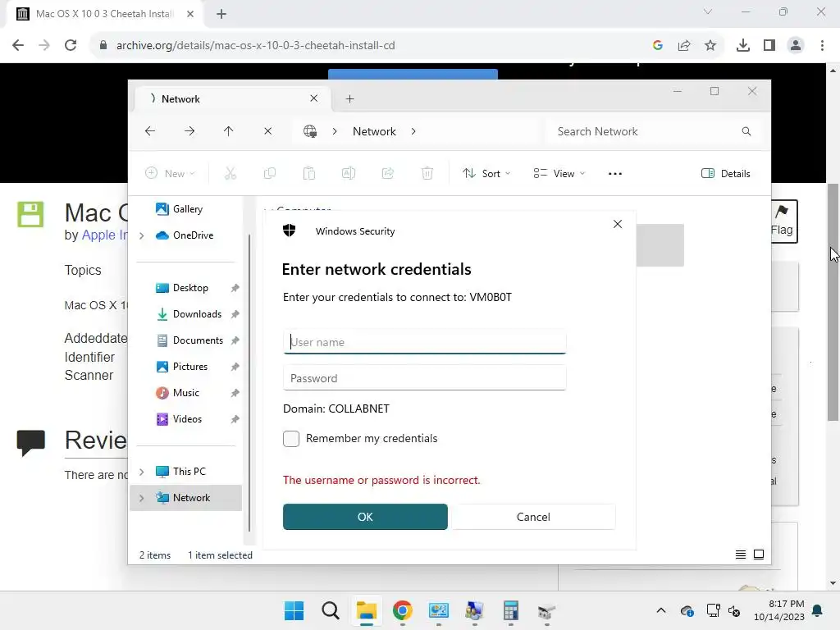The width and height of the screenshot is (840, 630).
Task: Select Documents in navigation pane
Action: (198, 340)
